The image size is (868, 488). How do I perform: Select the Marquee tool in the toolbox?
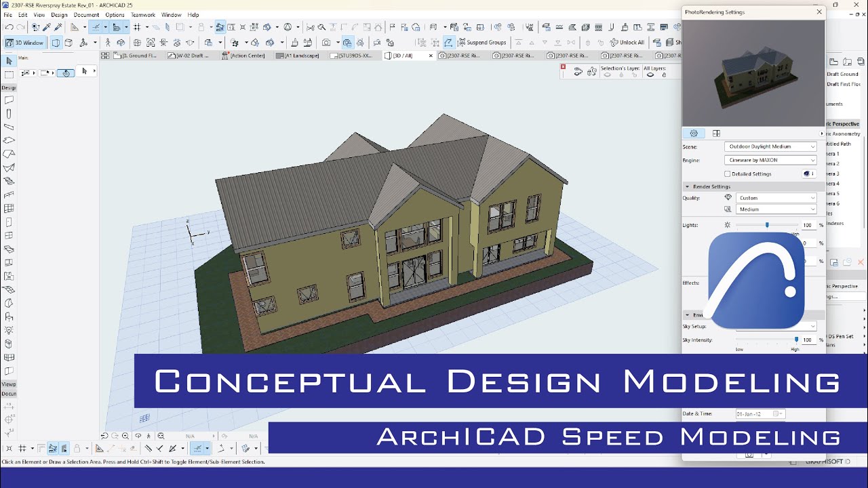click(9, 74)
